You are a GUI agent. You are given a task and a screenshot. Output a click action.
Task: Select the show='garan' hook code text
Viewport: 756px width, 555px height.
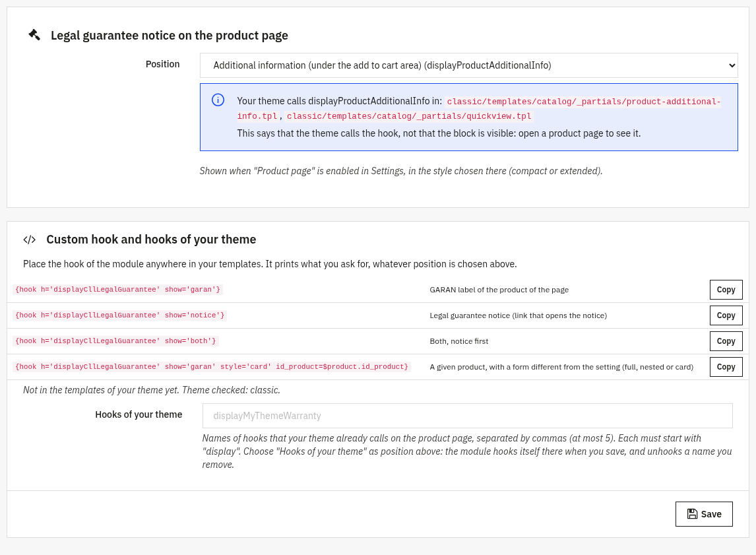[117, 290]
